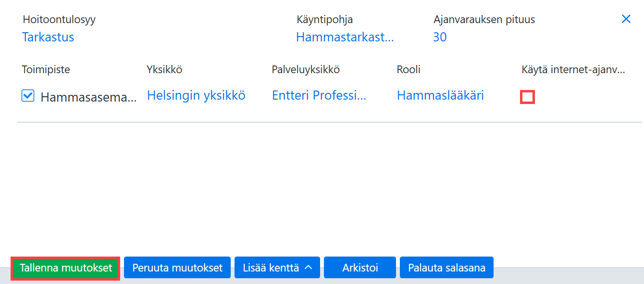Open the Yksikkö value Helsingin yksikkö
The height and width of the screenshot is (284, 644).
[x=196, y=96]
